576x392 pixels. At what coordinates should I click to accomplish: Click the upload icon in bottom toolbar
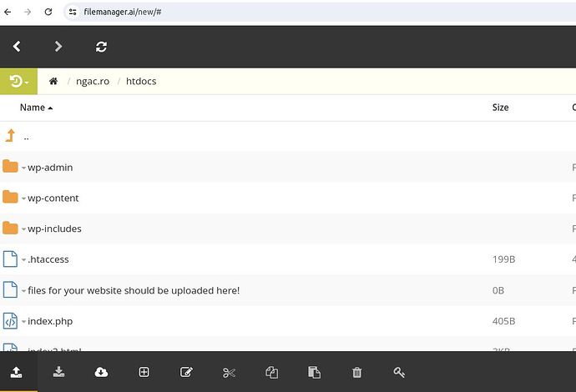click(x=16, y=372)
